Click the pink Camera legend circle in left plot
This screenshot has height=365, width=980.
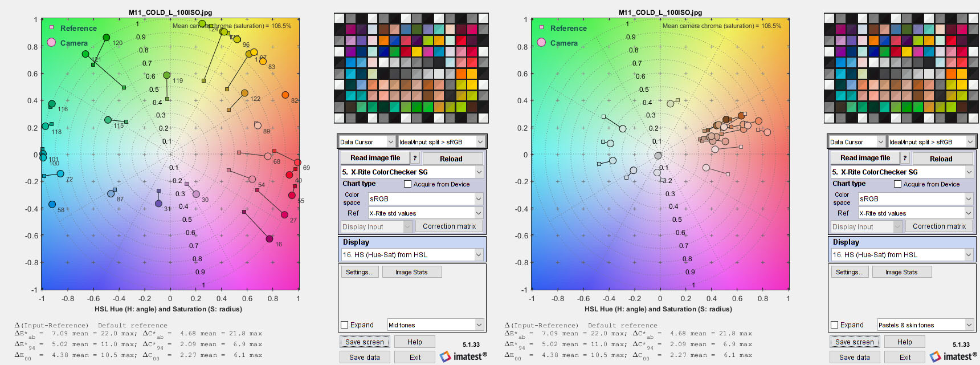click(x=51, y=42)
